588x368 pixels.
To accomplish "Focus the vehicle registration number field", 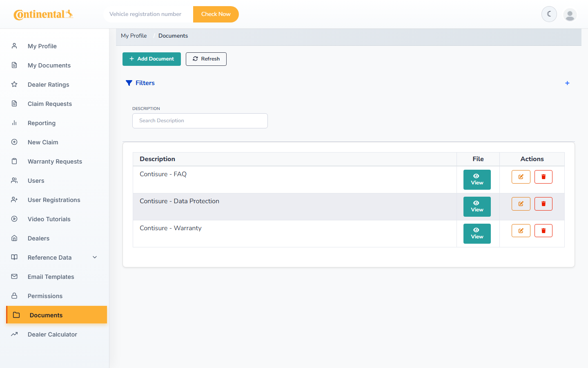I will (x=148, y=14).
